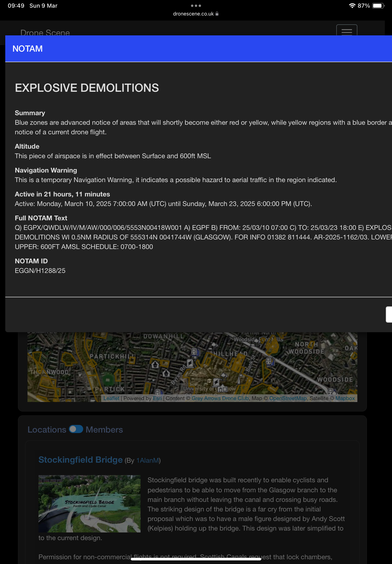Screen dimensions: 392x564
Task: Open the hamburger navigation menu
Action: [x=346, y=31]
